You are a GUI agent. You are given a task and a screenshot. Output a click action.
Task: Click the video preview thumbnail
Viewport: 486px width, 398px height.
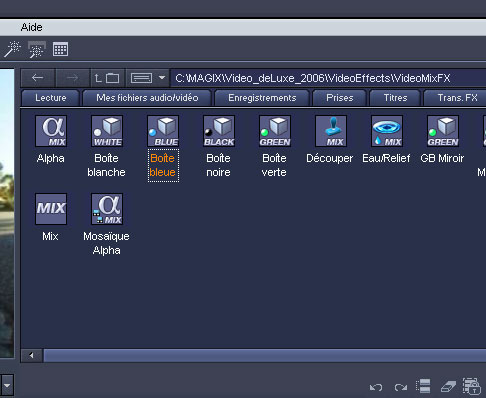tap(7, 213)
